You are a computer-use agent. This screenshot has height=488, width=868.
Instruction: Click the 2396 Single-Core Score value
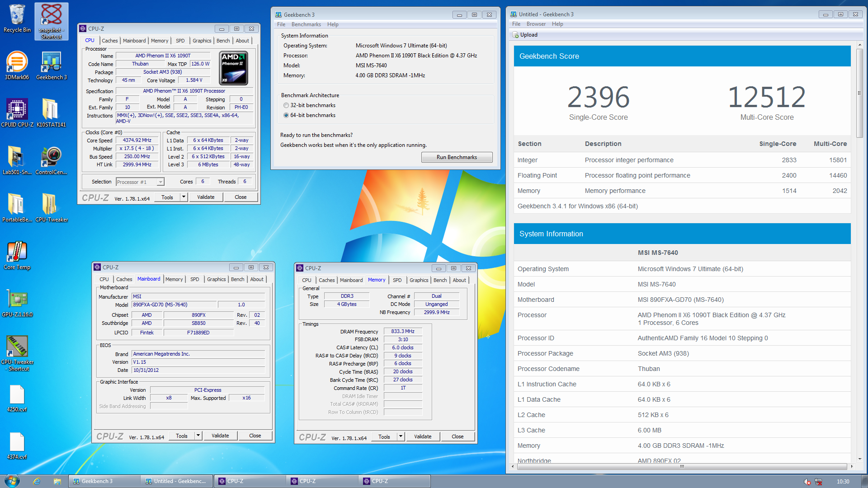click(598, 97)
